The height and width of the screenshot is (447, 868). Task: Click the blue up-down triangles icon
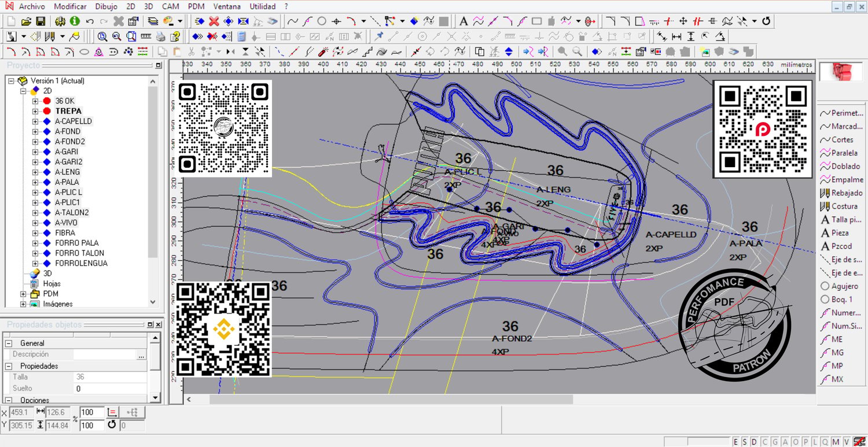pyautogui.click(x=509, y=51)
